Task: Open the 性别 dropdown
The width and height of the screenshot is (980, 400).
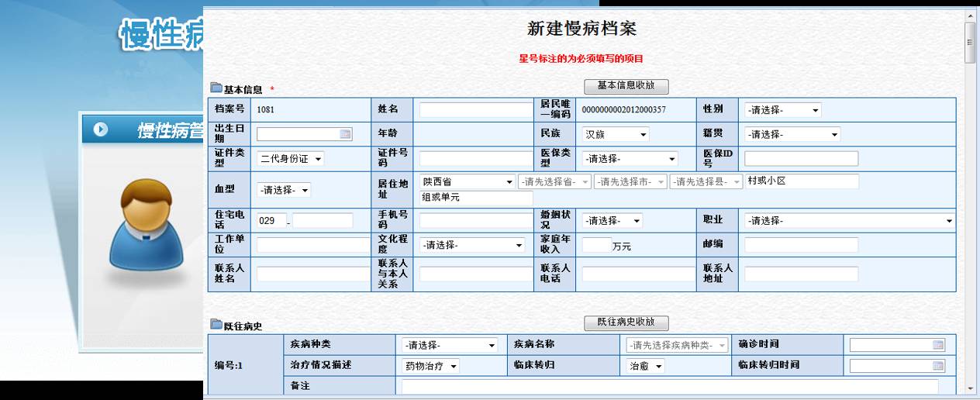Action: 782,111
